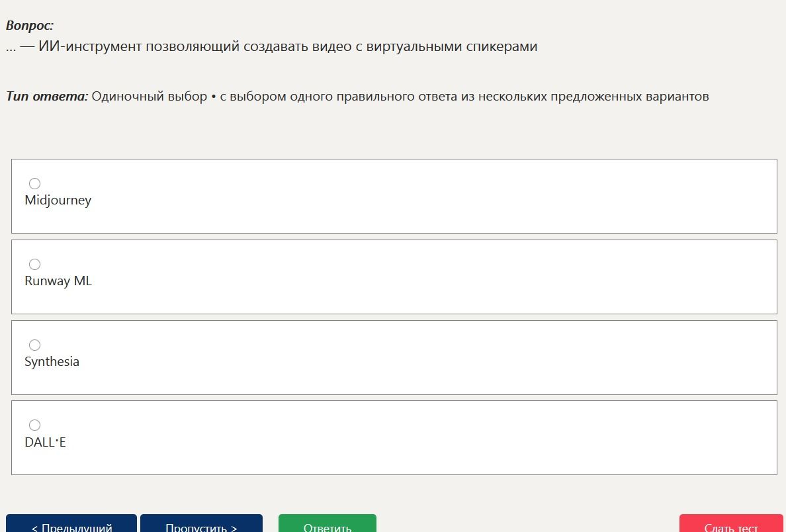Pick the DALL·E radio button
This screenshot has width=786, height=532.
[x=34, y=425]
